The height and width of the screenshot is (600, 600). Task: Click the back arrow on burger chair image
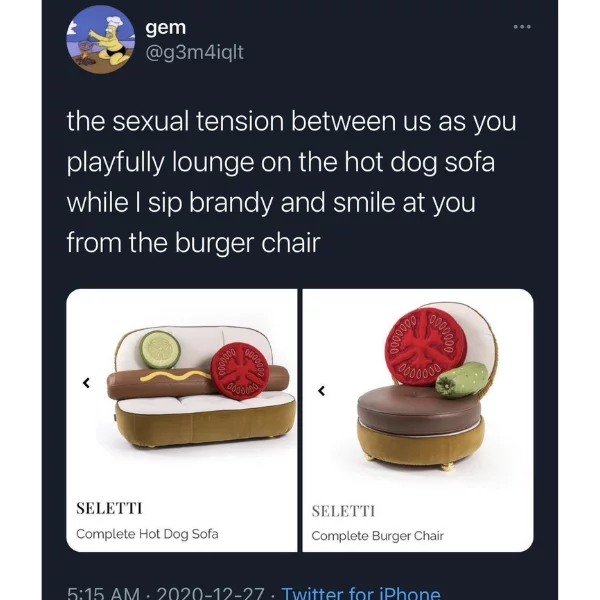(322, 391)
